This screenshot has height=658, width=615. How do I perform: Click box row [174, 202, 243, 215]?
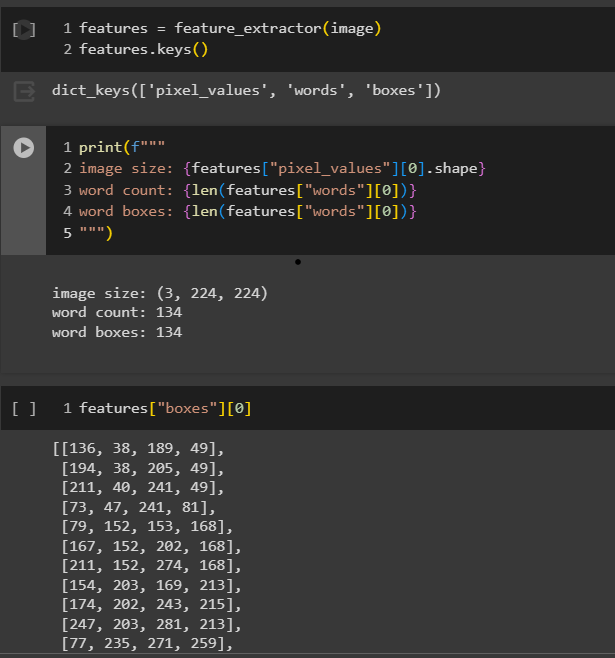(151, 605)
